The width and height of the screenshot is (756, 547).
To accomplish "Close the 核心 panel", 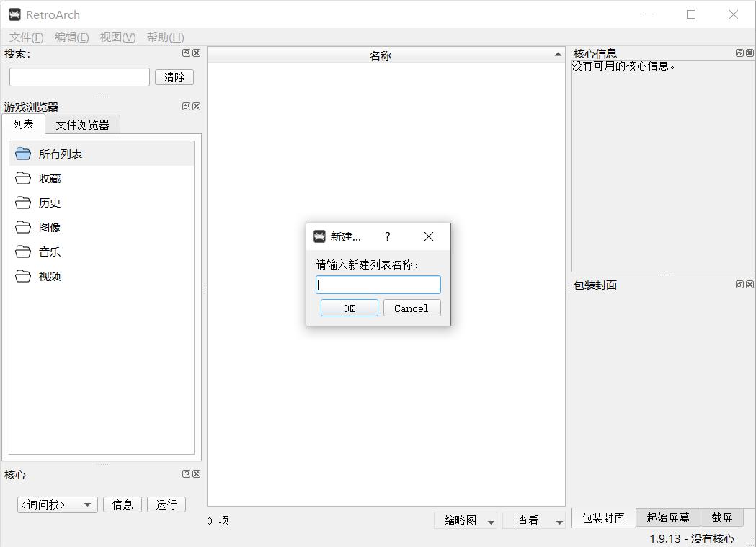I will (x=196, y=473).
